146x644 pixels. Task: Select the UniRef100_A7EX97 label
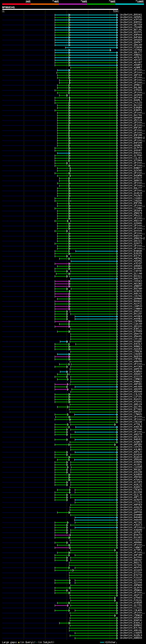tap(131, 263)
